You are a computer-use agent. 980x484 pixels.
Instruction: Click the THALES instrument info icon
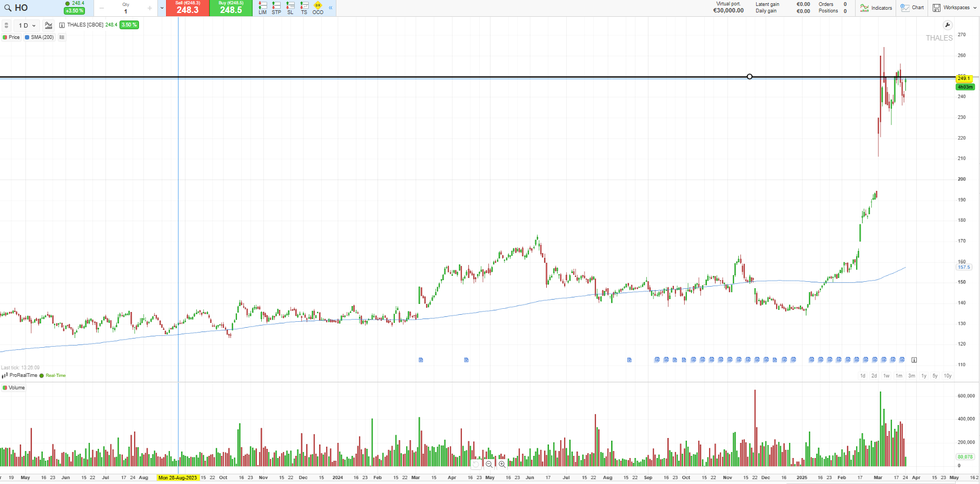tap(62, 25)
